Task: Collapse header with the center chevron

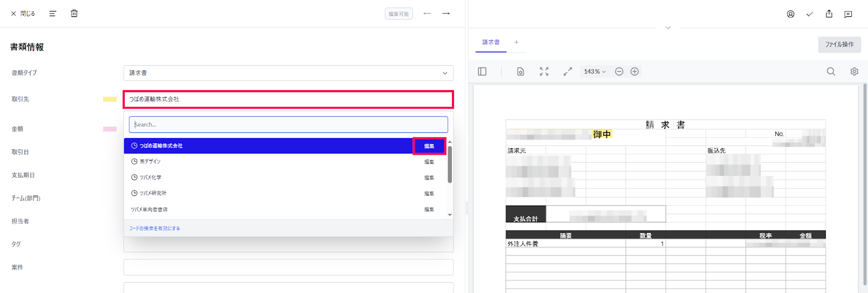Action: [x=668, y=28]
